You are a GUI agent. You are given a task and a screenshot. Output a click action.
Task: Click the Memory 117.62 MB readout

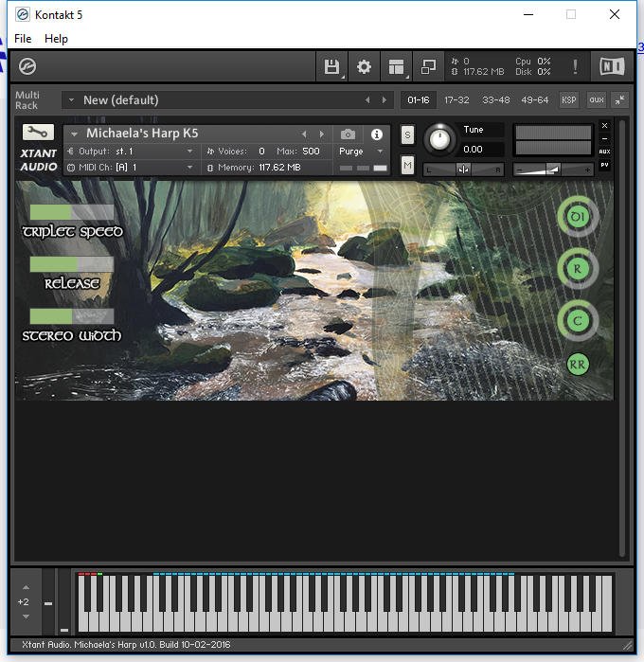(254, 168)
